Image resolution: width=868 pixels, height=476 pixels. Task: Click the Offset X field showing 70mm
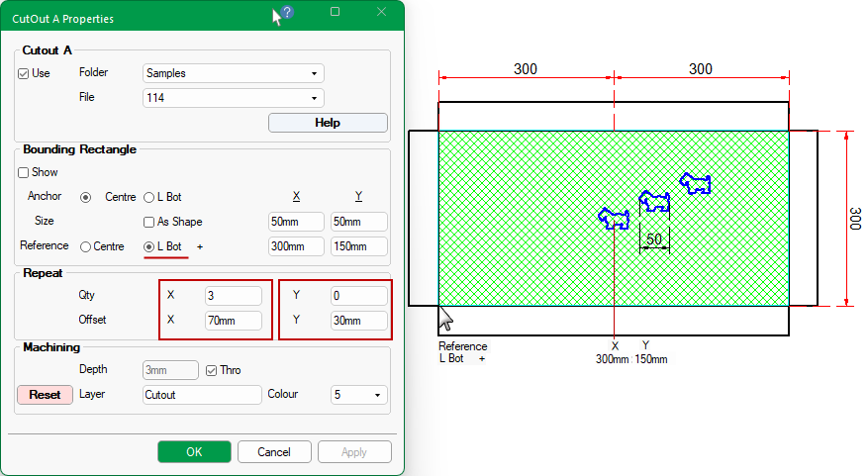[233, 321]
